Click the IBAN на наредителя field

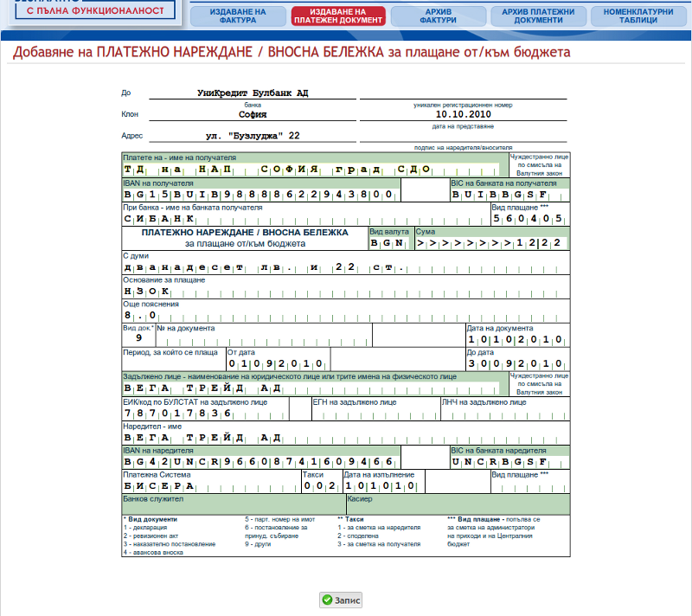261,462
